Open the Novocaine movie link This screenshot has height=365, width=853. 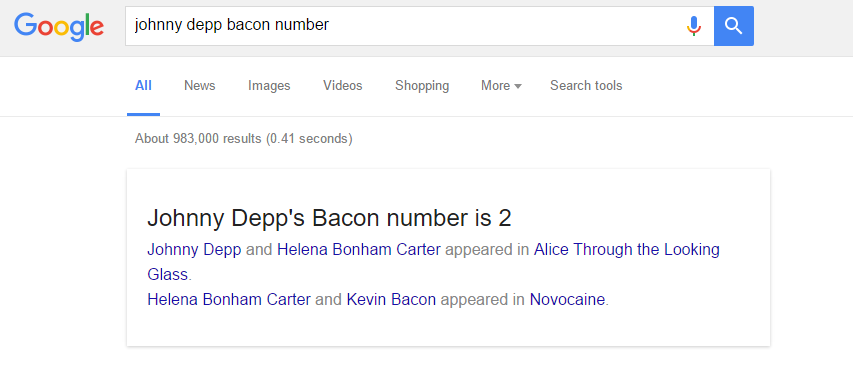tap(567, 300)
